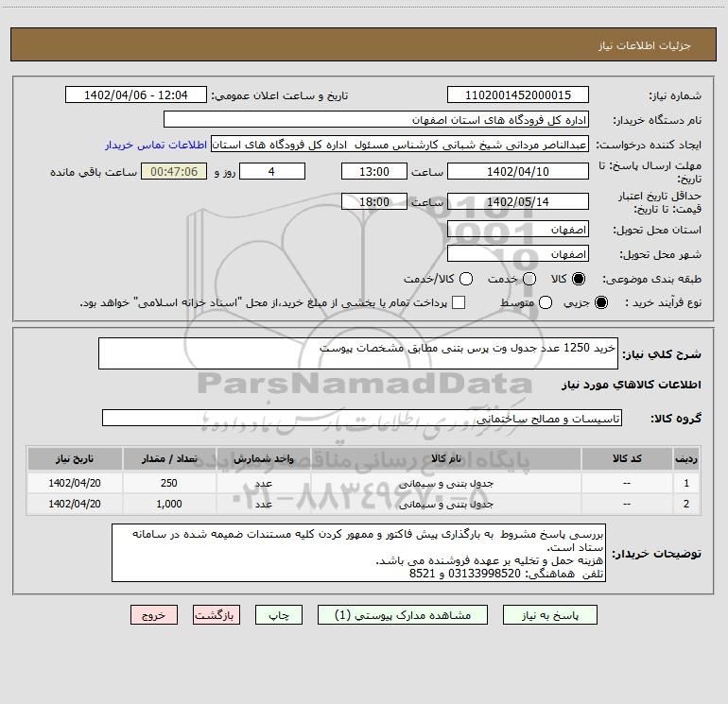728x704 pixels.
Task: Click the general need description text box
Action: pyautogui.click(x=358, y=353)
